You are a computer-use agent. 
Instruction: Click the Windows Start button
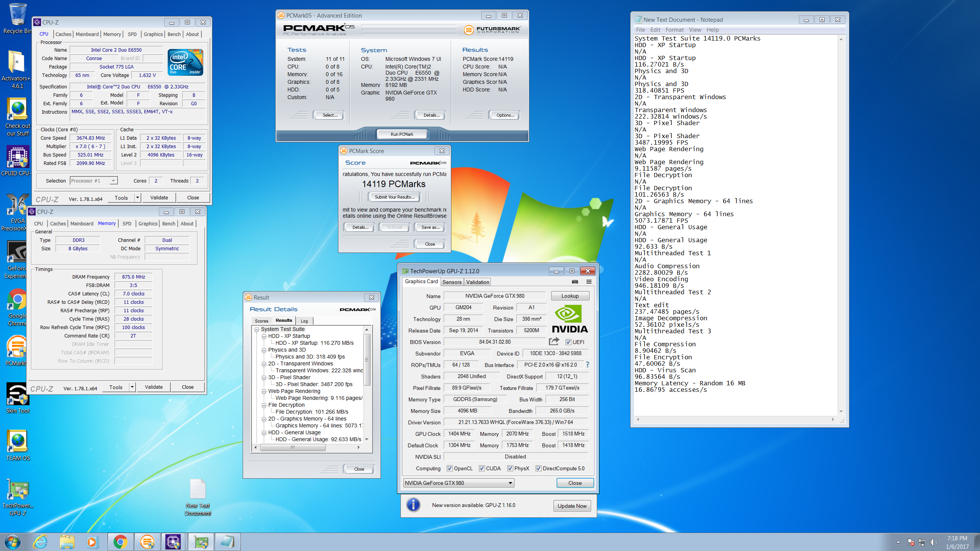[13, 542]
